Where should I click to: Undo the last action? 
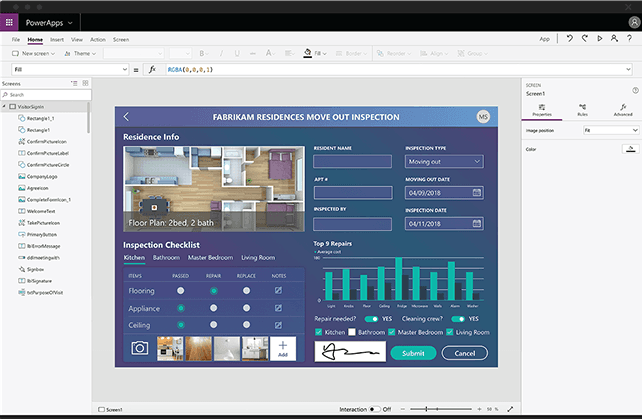pos(570,39)
